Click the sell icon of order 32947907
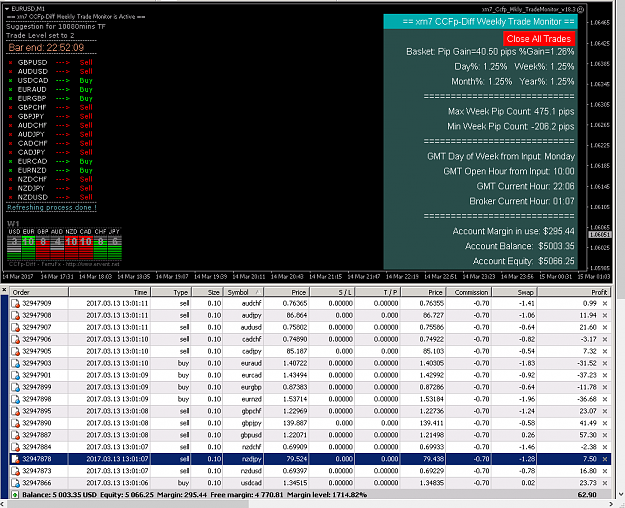 16,328
